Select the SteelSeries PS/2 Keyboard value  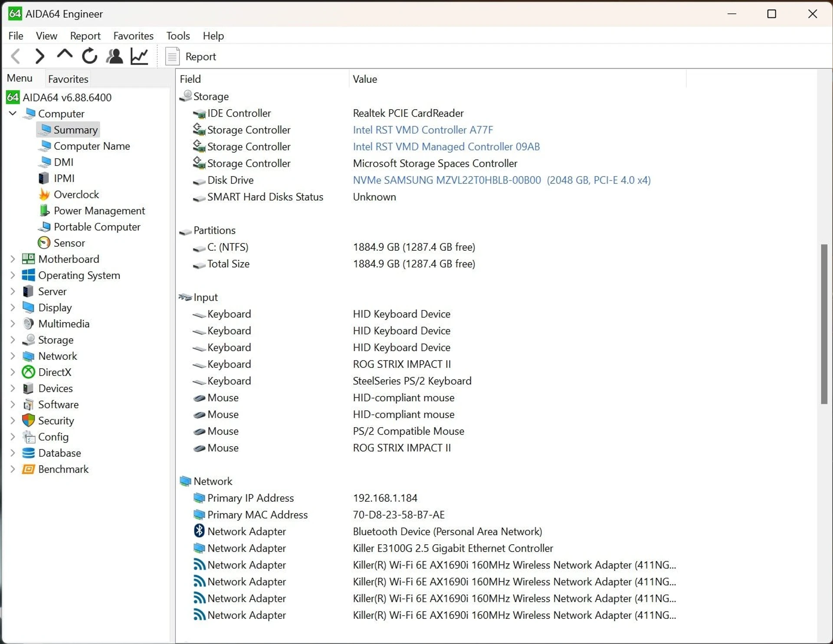point(412,381)
